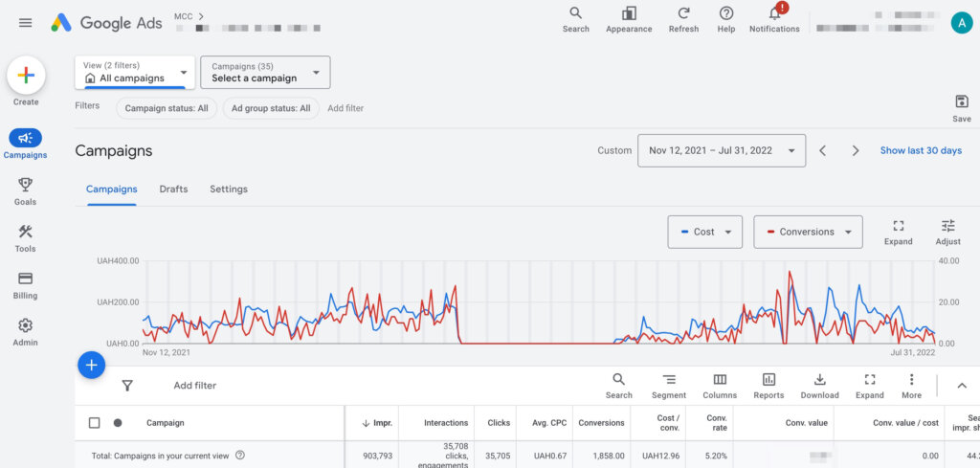This screenshot has width=980, height=468.
Task: Click the Show last 30 days link
Action: (921, 150)
